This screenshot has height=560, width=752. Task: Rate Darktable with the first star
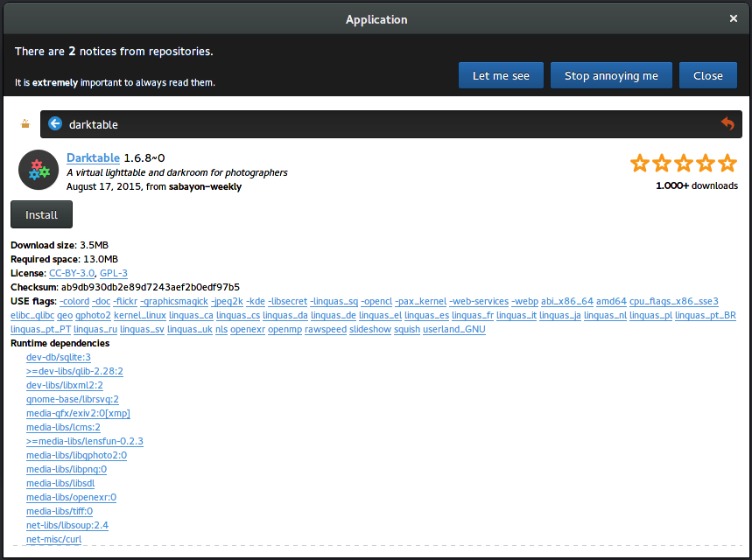point(640,163)
